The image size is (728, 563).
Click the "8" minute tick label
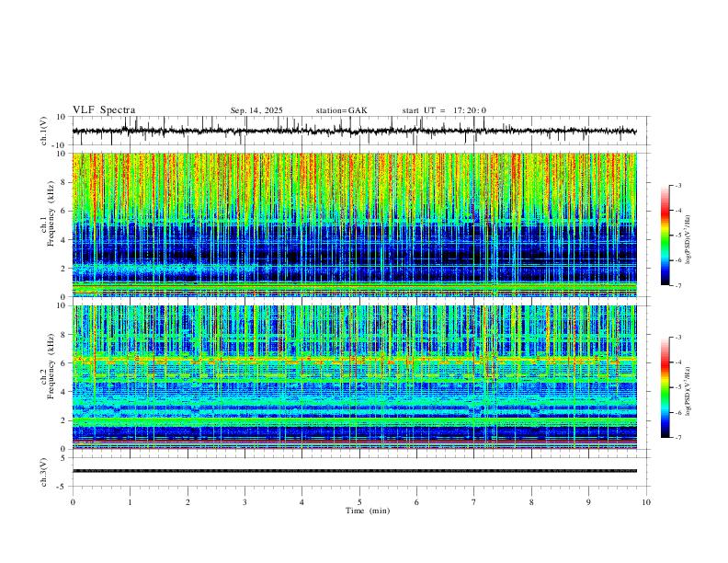pyautogui.click(x=531, y=502)
